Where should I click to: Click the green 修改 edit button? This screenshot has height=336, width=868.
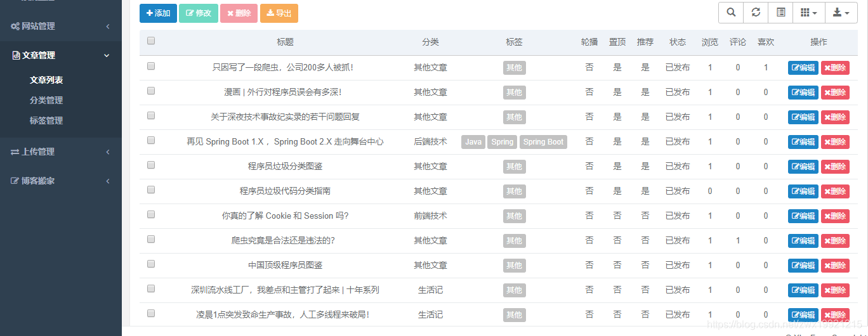[x=199, y=13]
